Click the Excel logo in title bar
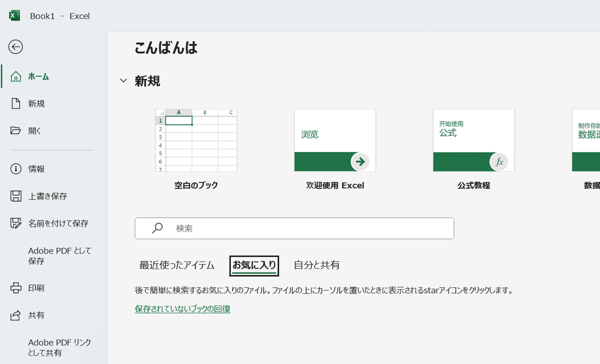Image resolution: width=600 pixels, height=364 pixels. point(14,15)
